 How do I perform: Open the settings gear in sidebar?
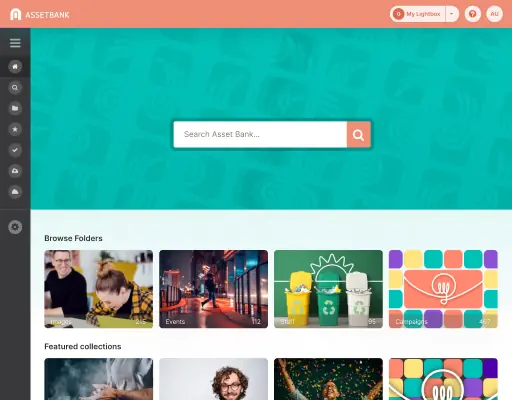15,227
